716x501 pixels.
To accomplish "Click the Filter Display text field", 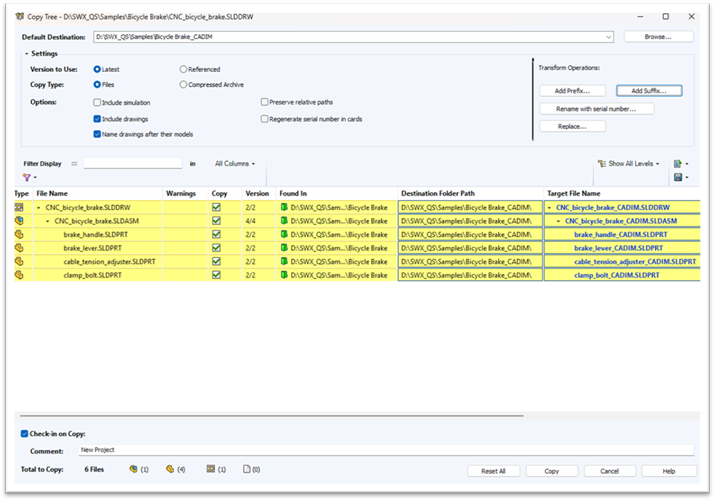I will [x=133, y=163].
